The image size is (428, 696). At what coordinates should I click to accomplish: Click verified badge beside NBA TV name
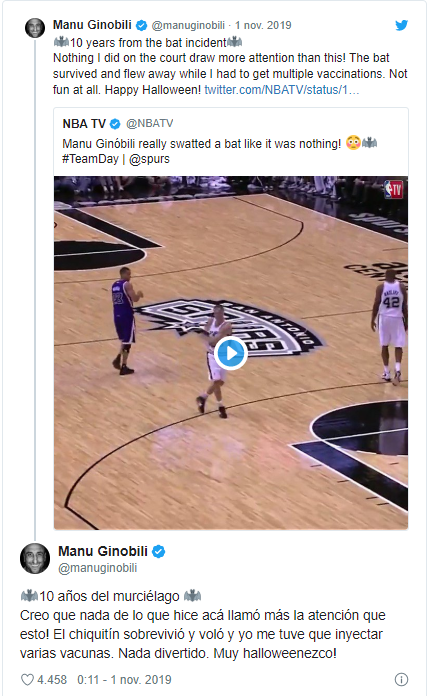[x=115, y=124]
